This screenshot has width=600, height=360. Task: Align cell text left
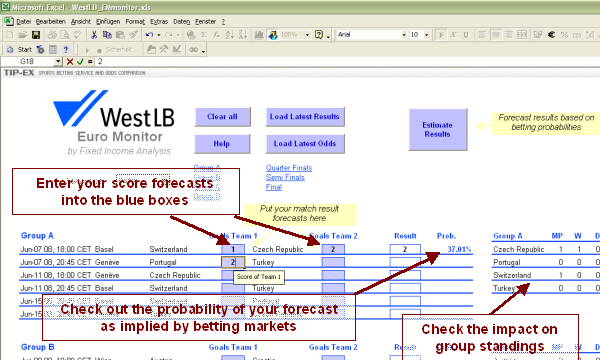[482, 35]
